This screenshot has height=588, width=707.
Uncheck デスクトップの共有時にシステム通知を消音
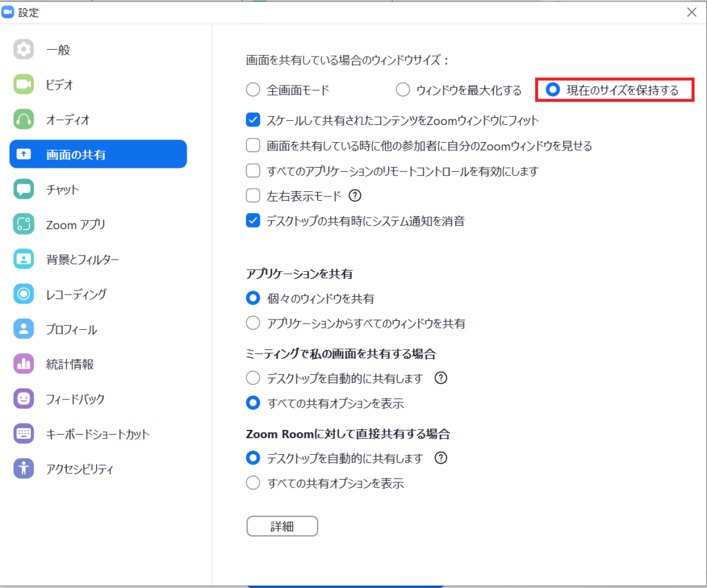pos(253,221)
